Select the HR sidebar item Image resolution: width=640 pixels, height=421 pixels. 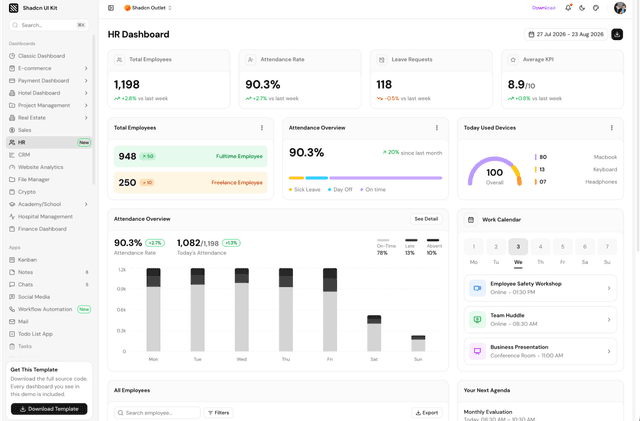49,143
